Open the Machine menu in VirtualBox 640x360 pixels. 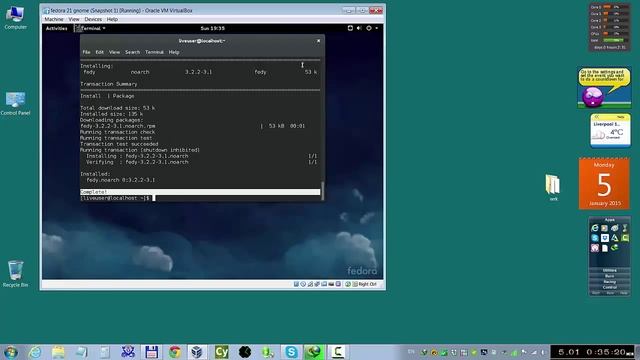pos(53,19)
